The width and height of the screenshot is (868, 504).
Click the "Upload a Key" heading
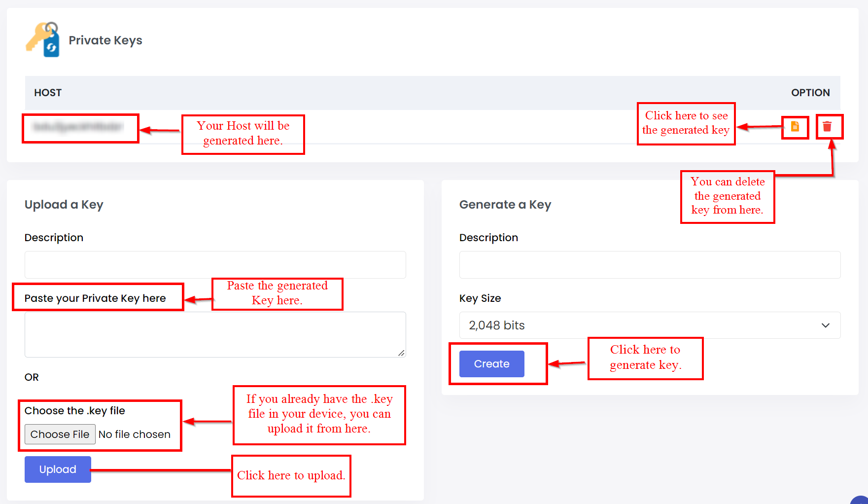coord(64,205)
